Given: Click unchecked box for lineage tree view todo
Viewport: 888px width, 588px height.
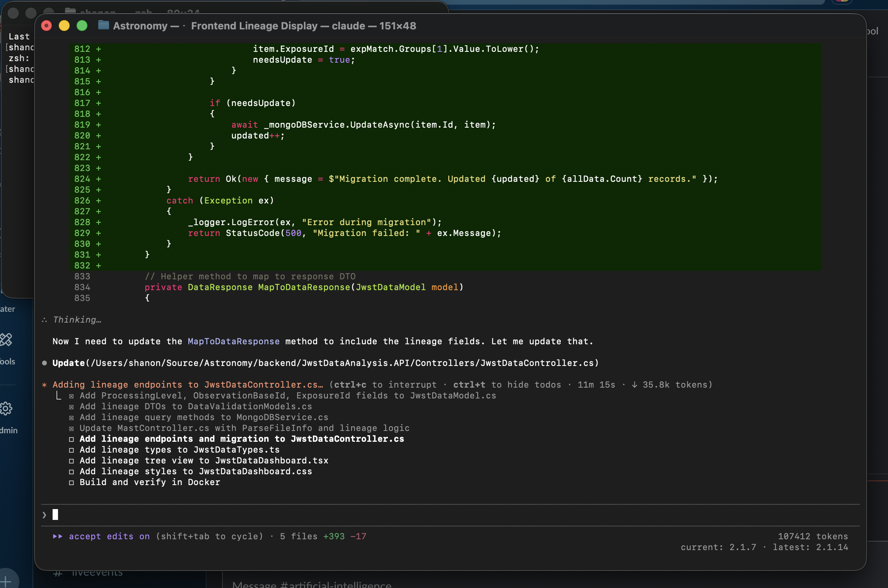Looking at the screenshot, I should [71, 461].
